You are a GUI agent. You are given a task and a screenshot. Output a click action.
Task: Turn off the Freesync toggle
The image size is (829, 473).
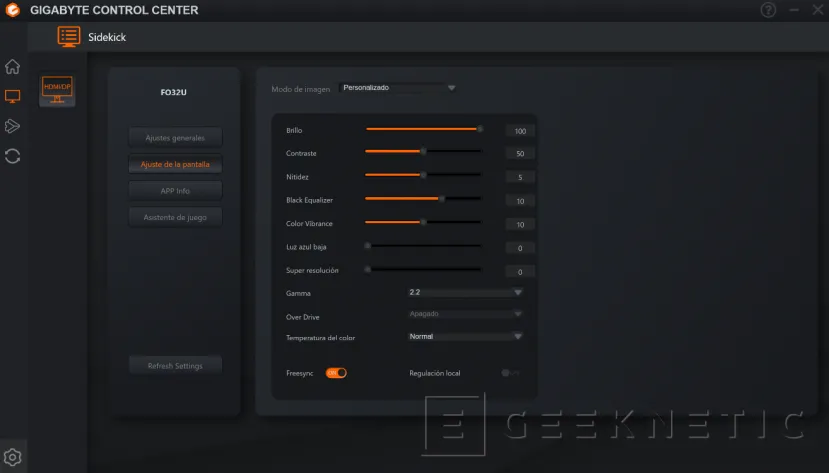(336, 373)
